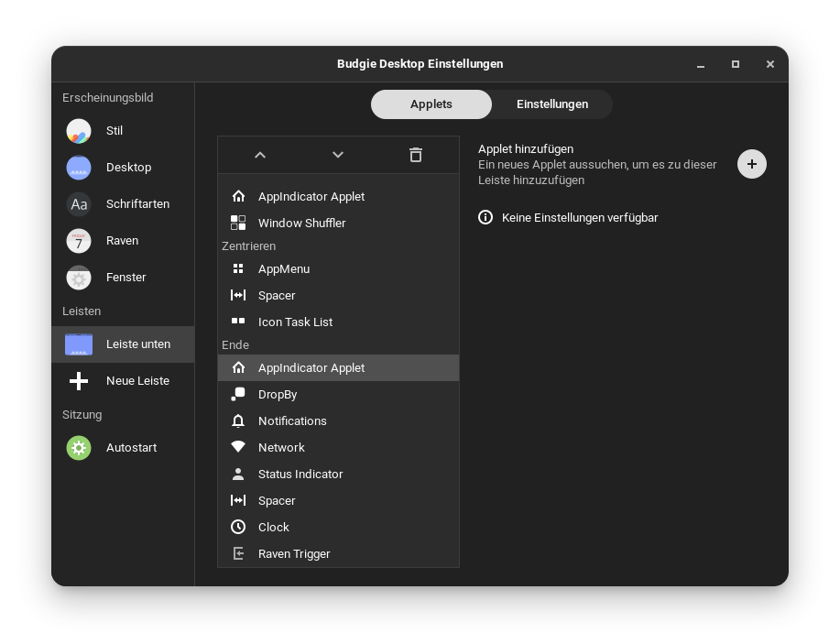Move selected applet down with chevron arrow
The height and width of the screenshot is (644, 840).
337,155
